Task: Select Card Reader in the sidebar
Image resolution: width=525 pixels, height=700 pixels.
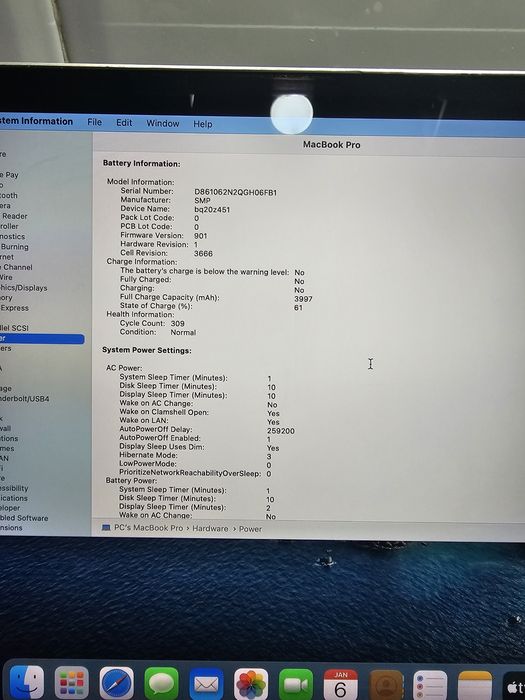Action: (14, 216)
